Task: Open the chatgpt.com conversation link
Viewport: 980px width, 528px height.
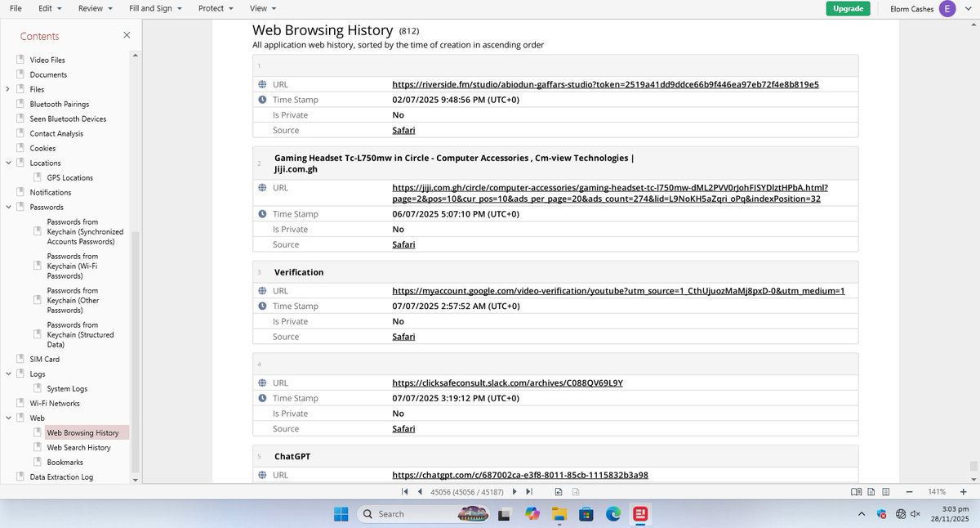Action: pos(520,475)
